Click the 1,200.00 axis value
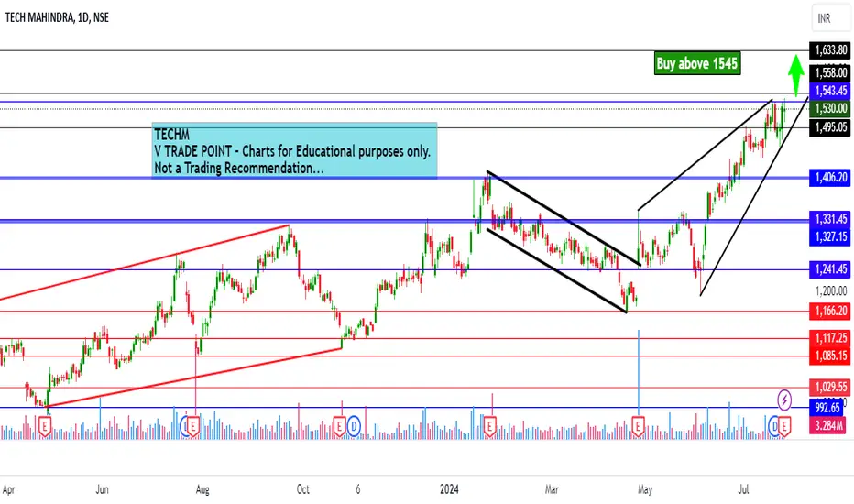 (830, 291)
